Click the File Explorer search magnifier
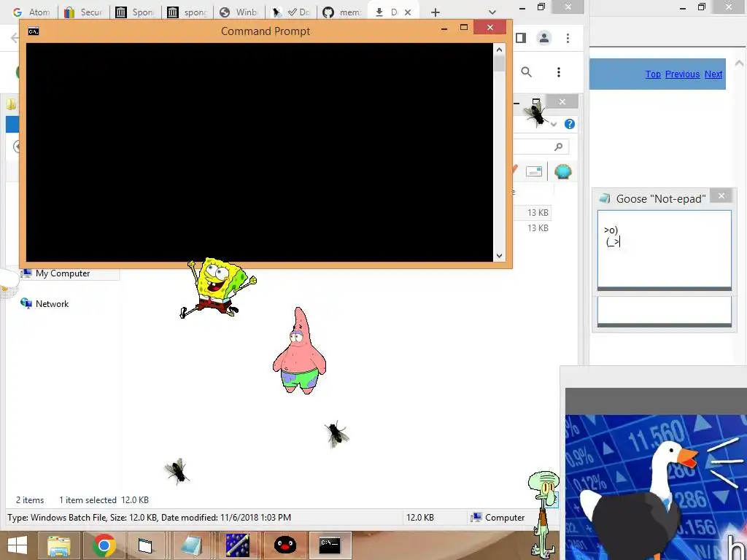Viewport: 747px width, 560px height. [x=558, y=147]
